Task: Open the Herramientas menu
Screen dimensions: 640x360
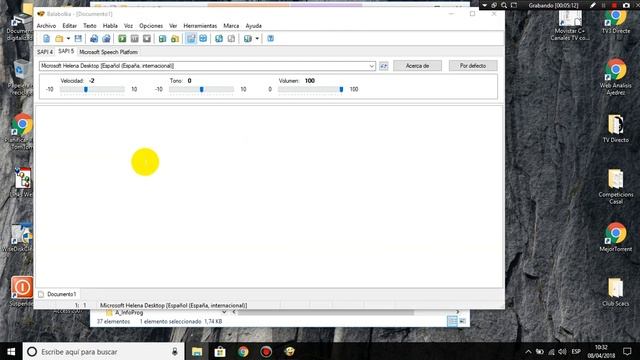Action: click(x=200, y=26)
